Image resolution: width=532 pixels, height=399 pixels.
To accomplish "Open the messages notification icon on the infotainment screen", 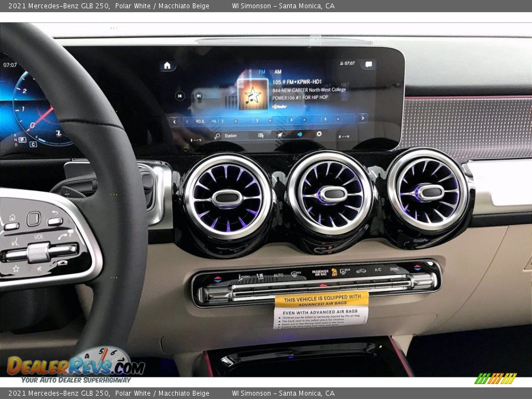I will 369,64.
